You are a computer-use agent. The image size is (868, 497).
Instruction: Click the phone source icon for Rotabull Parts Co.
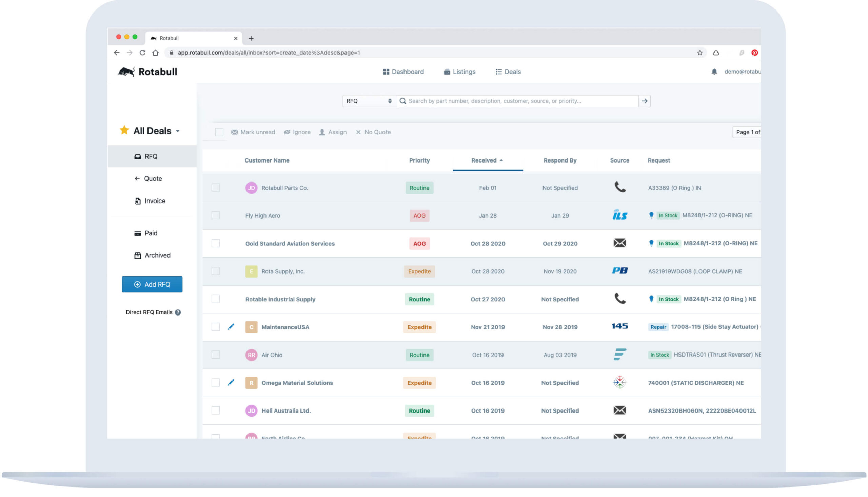[x=619, y=187]
